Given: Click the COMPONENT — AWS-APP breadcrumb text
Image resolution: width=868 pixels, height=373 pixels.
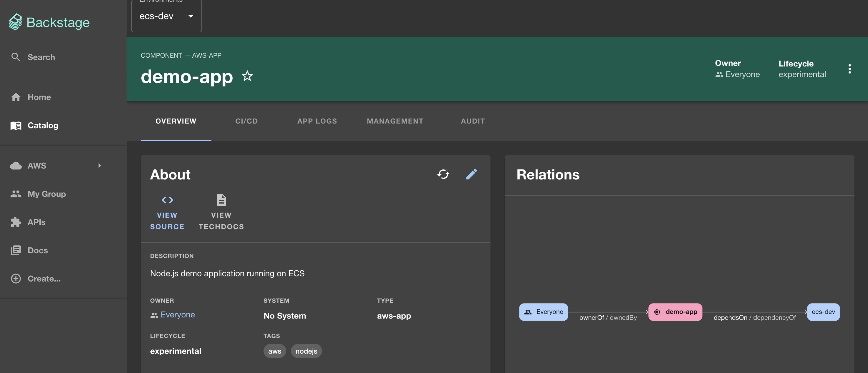Looking at the screenshot, I should pyautogui.click(x=181, y=55).
